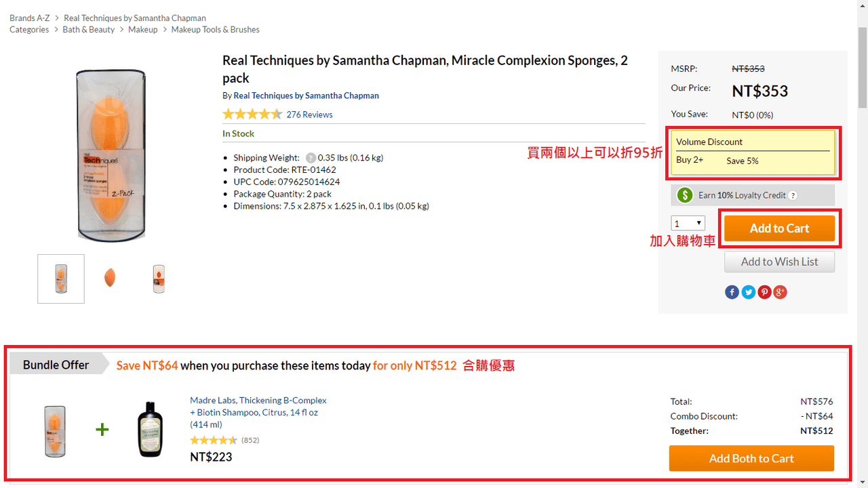Click Add Both to Cart button
The image size is (868, 488).
pos(751,458)
